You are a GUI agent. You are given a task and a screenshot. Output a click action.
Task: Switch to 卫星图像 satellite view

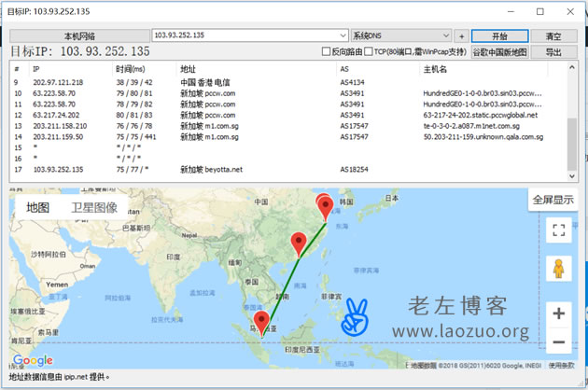pyautogui.click(x=94, y=208)
